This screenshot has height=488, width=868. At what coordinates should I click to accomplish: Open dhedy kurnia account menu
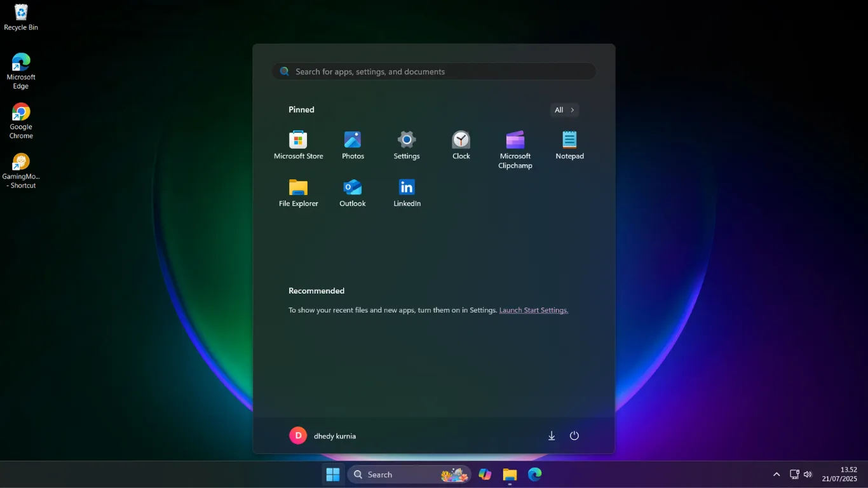[x=323, y=436]
